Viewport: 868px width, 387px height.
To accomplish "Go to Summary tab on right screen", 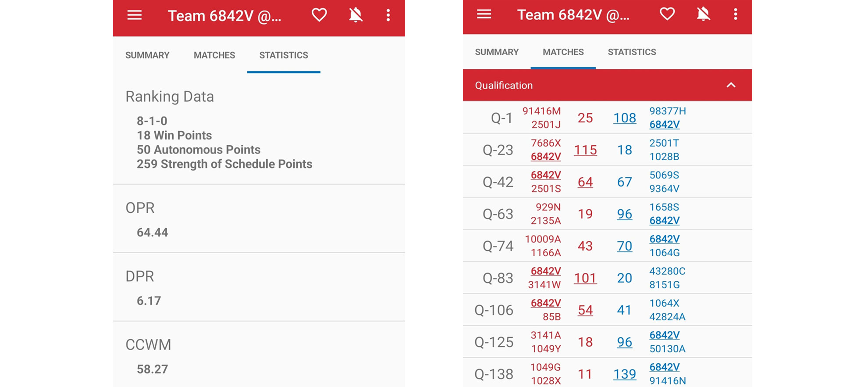I will (497, 52).
